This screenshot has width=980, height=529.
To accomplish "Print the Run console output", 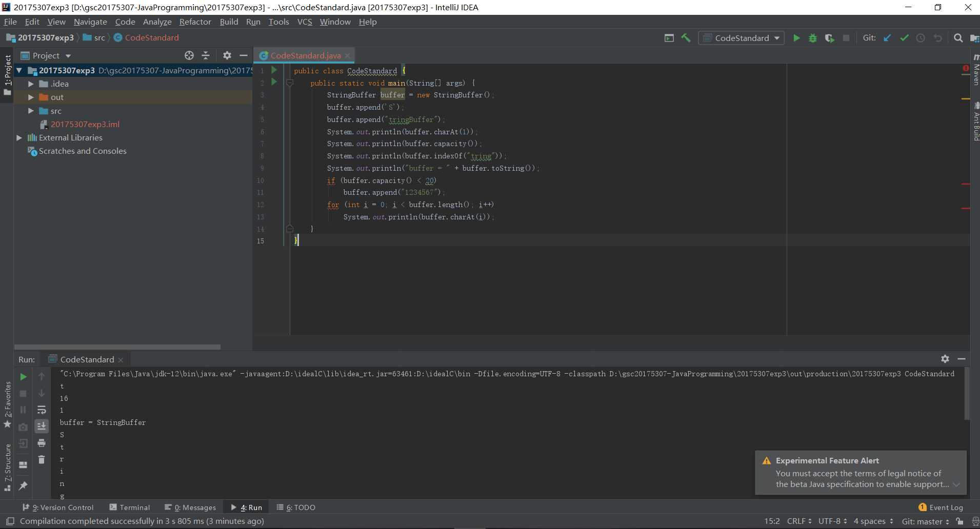I will [42, 443].
